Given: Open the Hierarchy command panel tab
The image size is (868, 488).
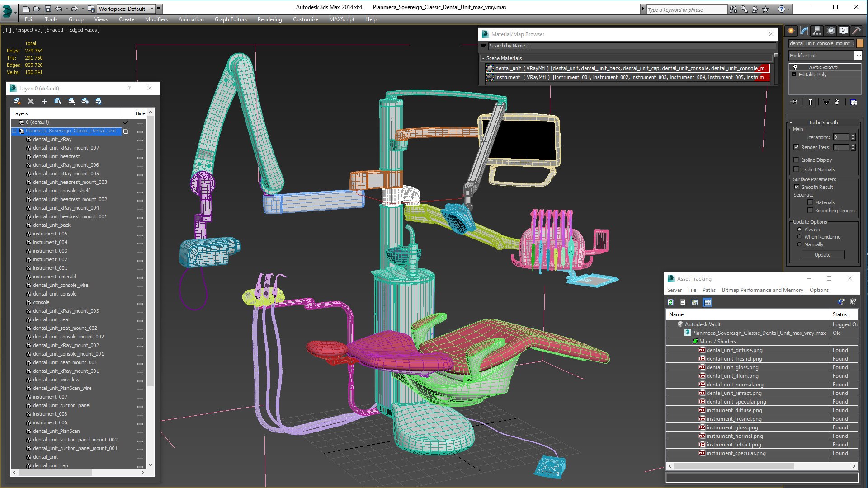Looking at the screenshot, I should click(817, 31).
